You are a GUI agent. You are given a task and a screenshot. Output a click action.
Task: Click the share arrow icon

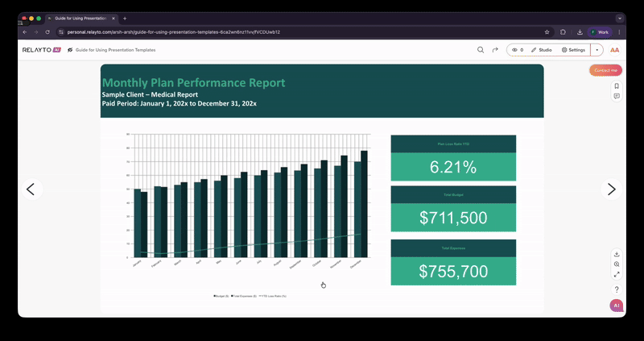coord(495,50)
